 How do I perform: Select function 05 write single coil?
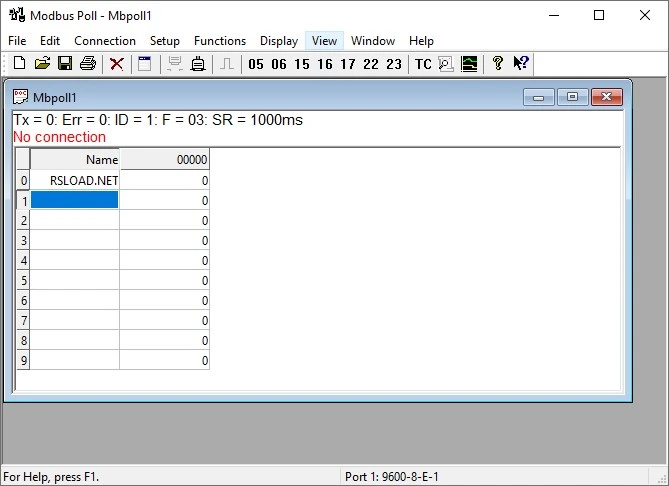[x=256, y=64]
